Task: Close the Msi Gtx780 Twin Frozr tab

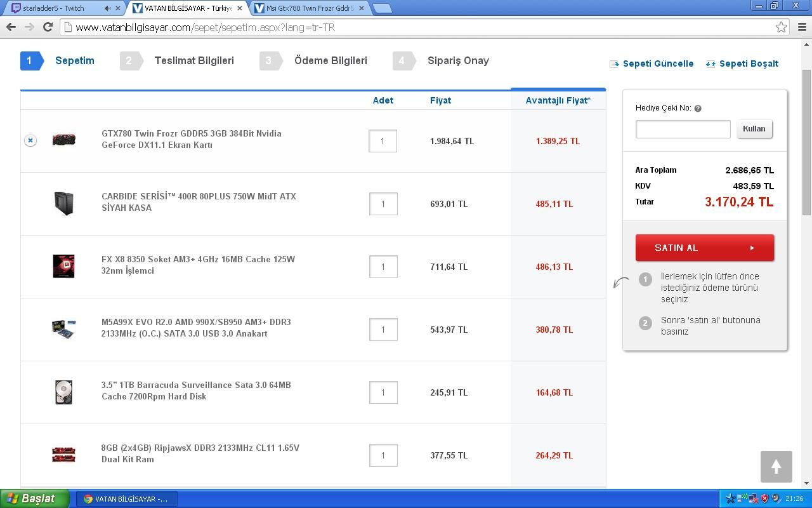Action: pyautogui.click(x=362, y=8)
